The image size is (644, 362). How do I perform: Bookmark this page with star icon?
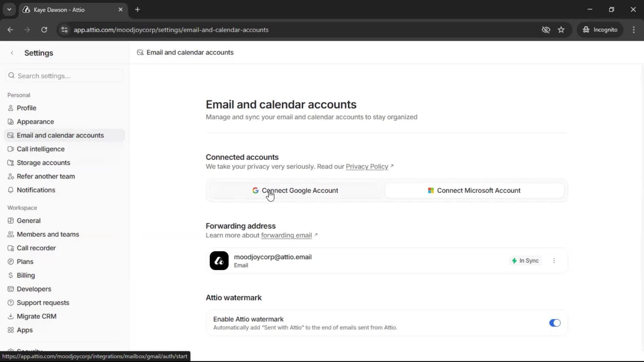[x=561, y=30]
